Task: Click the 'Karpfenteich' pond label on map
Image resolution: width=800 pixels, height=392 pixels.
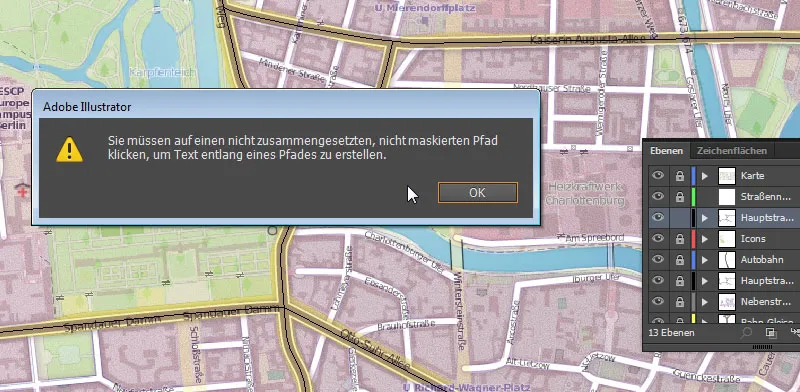Action: pos(162,72)
